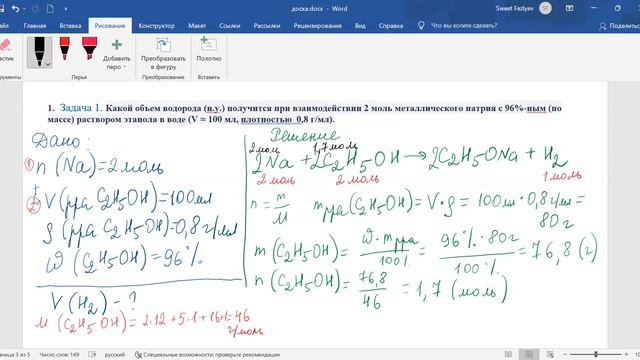Click the Undo arrow in title bar
Screen dimensions: 640x360
pyautogui.click(x=15, y=9)
